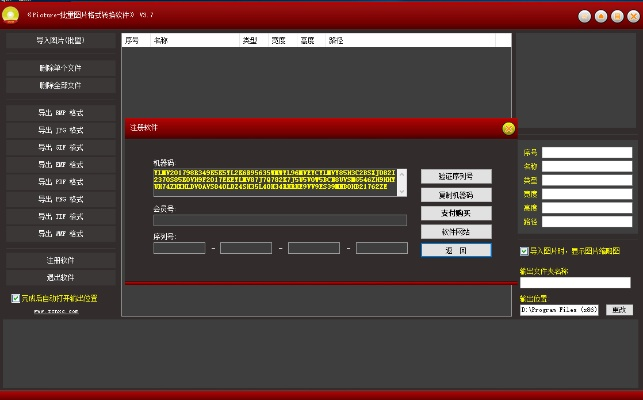Select 导出 JPG 格式 in sidebar
This screenshot has height=400, width=643.
[x=60, y=129]
